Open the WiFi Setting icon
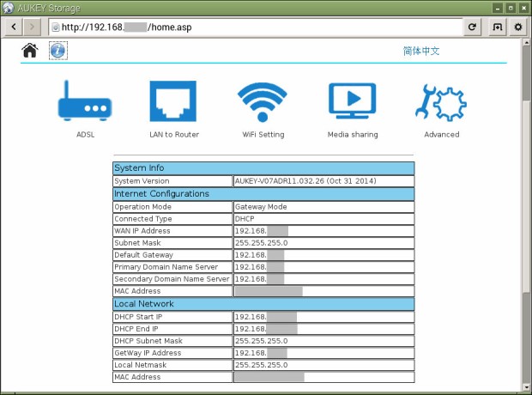 point(263,102)
